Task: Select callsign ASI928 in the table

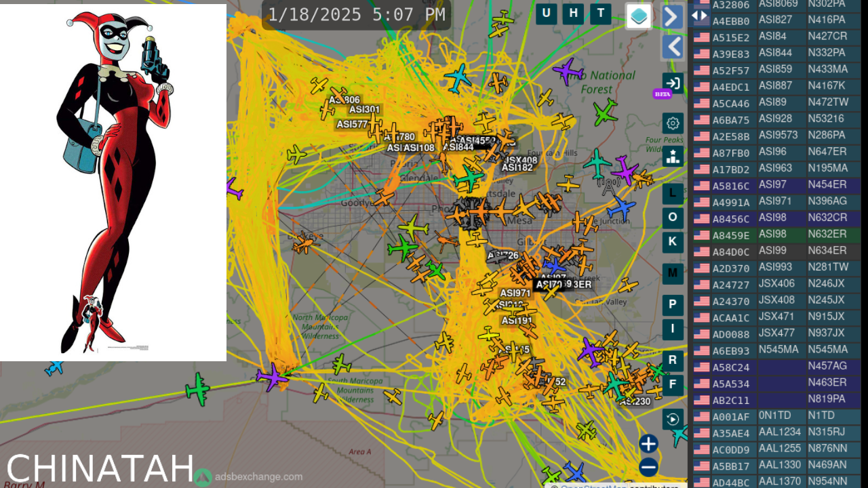Action: (776, 119)
